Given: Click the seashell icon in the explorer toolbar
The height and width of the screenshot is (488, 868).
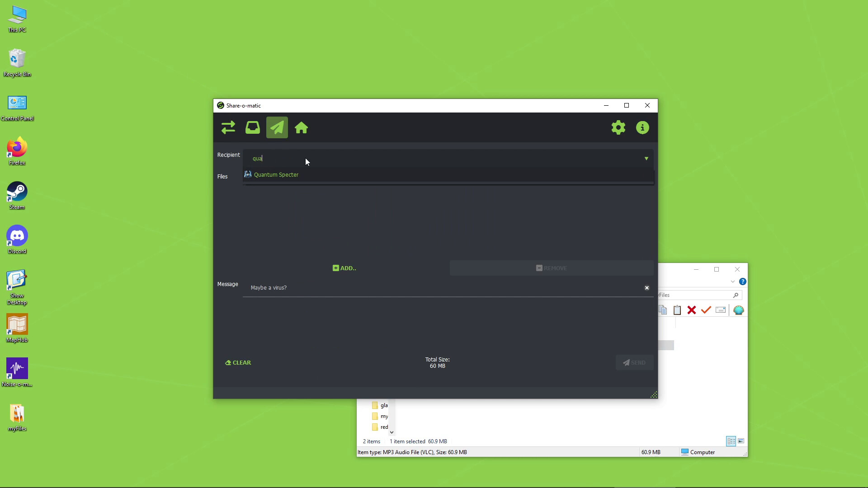Looking at the screenshot, I should click(739, 310).
